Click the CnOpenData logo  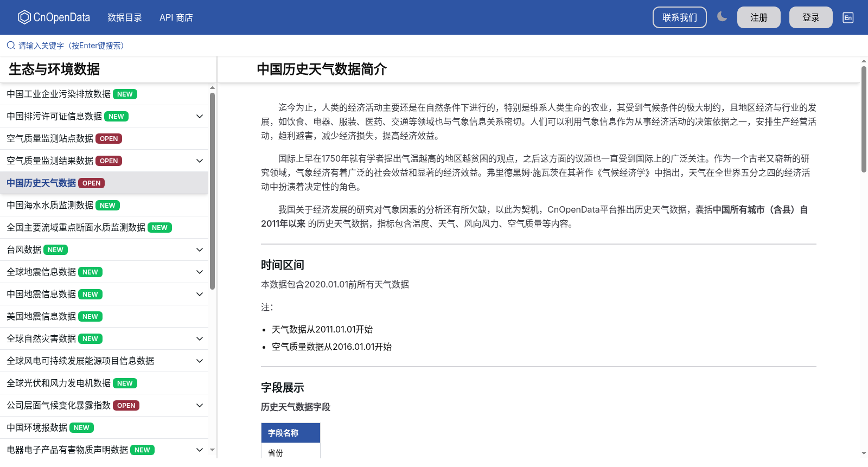coord(54,17)
